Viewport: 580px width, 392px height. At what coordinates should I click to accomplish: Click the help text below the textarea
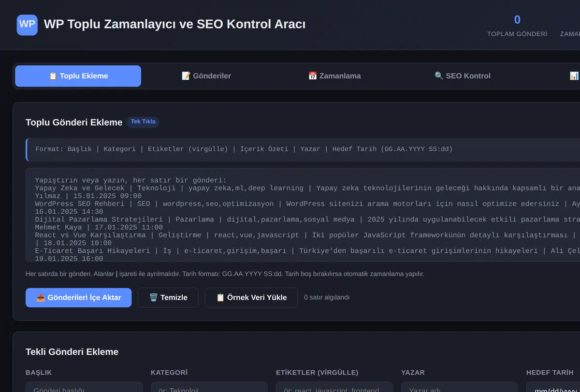point(225,274)
